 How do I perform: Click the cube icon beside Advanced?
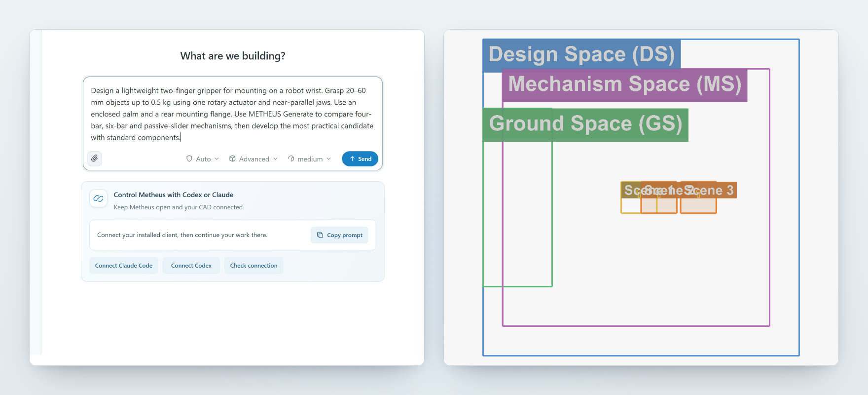(232, 158)
